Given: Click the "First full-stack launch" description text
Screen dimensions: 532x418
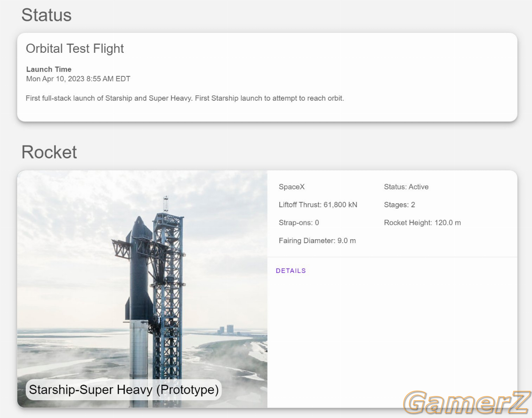Looking at the screenshot, I should [x=185, y=98].
